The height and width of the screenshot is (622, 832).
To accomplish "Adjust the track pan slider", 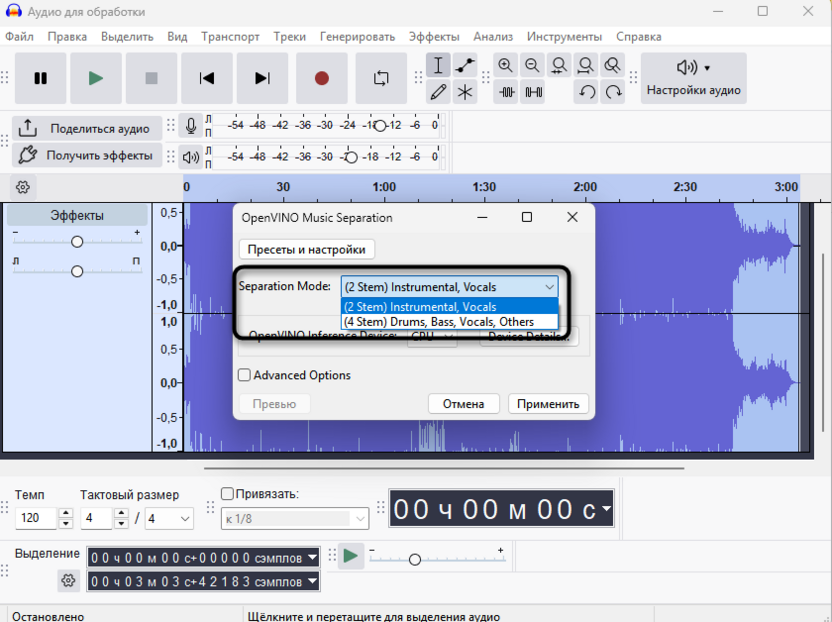I will pyautogui.click(x=77, y=272).
